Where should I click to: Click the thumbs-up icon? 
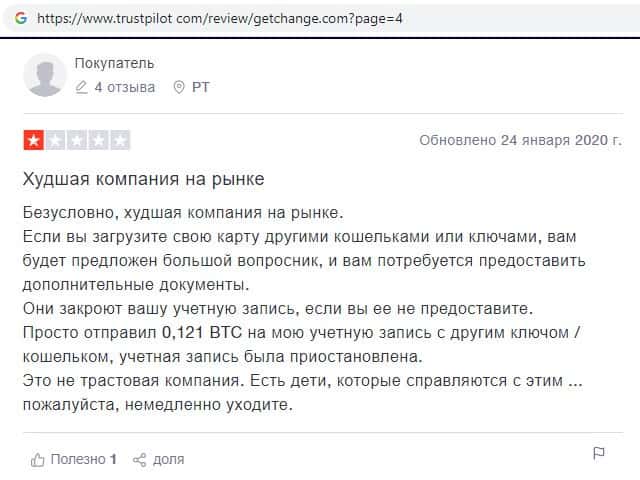[x=38, y=459]
